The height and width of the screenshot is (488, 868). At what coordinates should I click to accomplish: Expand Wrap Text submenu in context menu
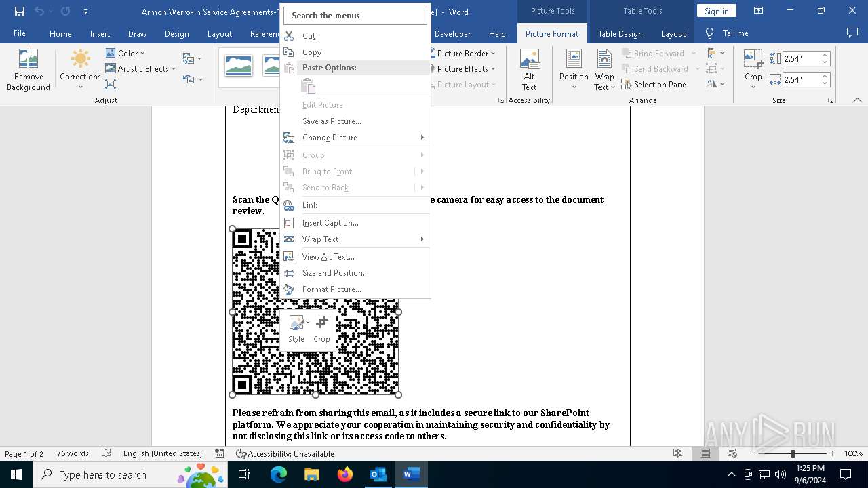pyautogui.click(x=355, y=239)
